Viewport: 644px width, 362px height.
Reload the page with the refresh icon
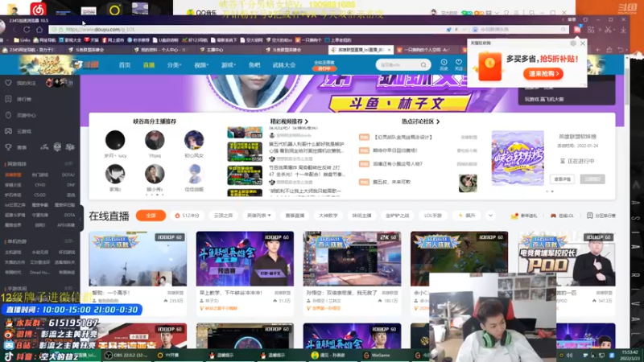[27, 30]
